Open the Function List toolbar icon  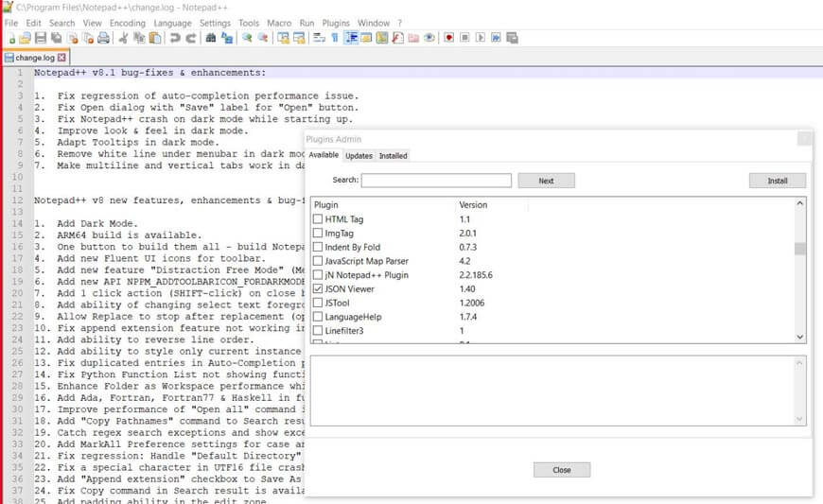tap(397, 38)
